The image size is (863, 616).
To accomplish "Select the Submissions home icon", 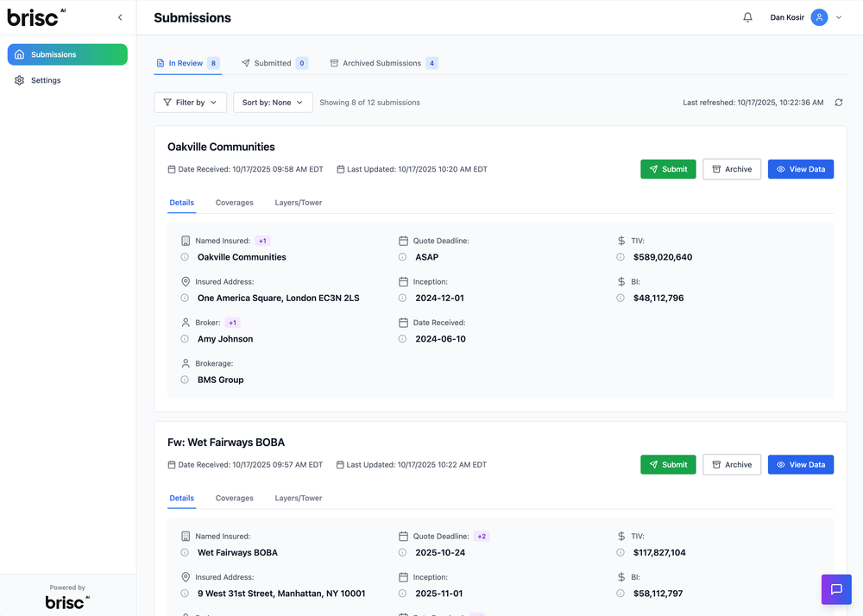I will click(19, 53).
